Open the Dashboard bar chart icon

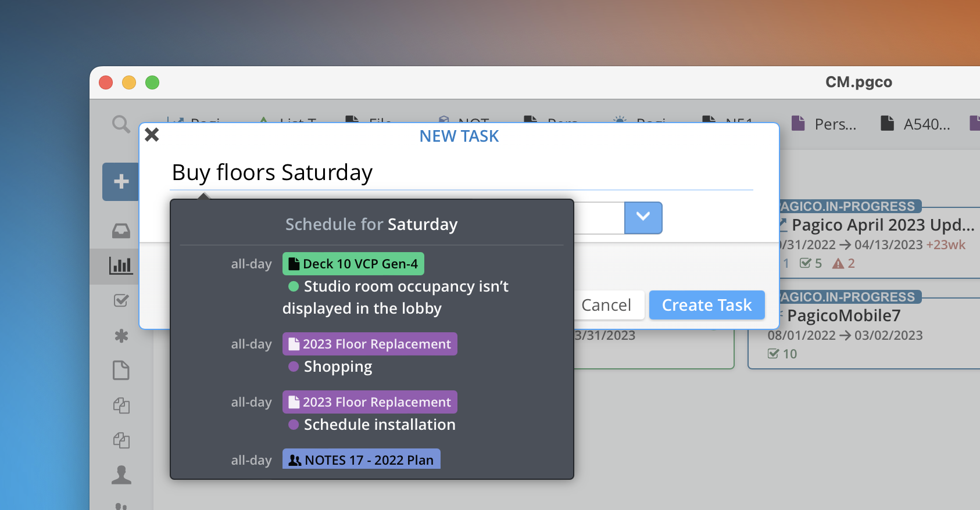pyautogui.click(x=121, y=265)
